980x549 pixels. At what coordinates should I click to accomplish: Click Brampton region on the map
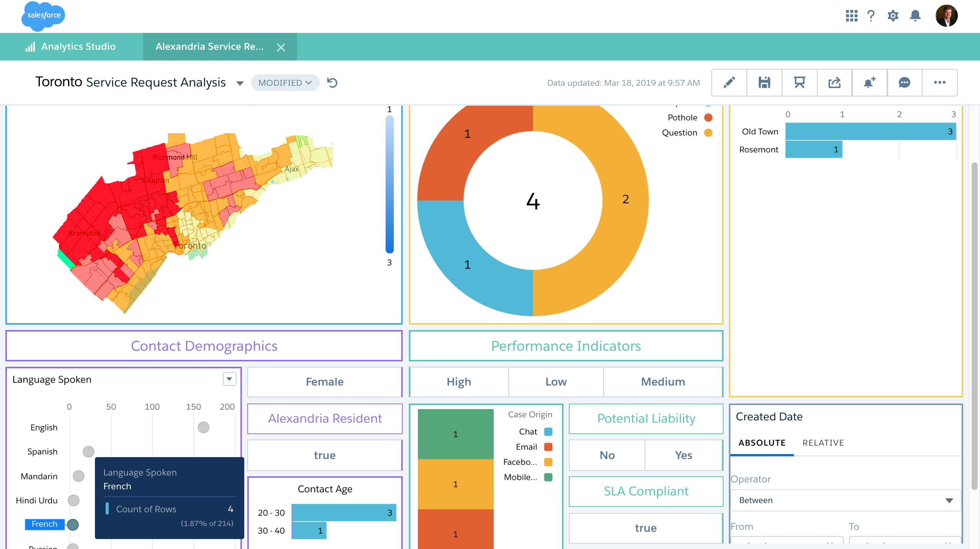click(x=84, y=233)
